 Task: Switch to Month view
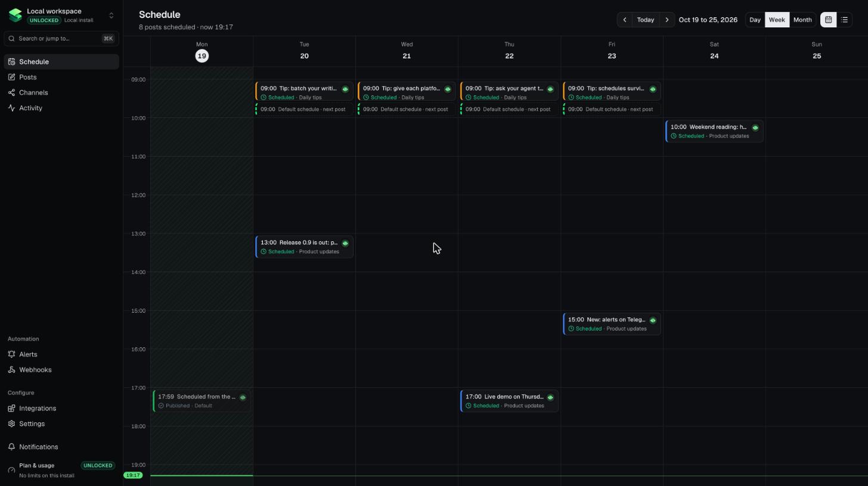click(x=802, y=20)
